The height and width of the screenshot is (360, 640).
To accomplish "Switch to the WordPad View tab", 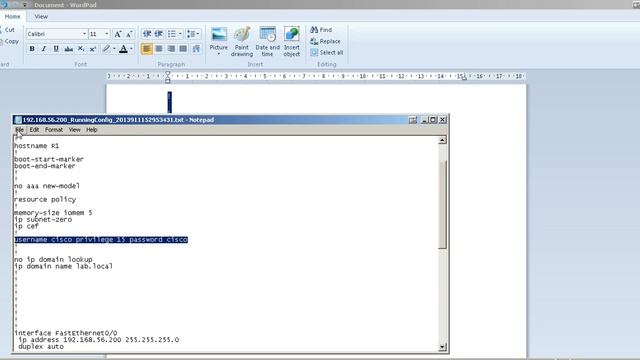I will point(41,16).
